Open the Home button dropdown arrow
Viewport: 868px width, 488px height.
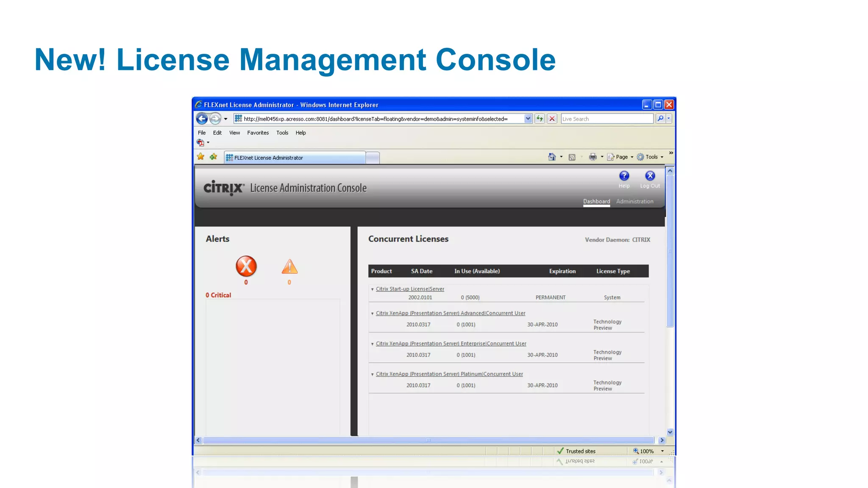pos(561,157)
